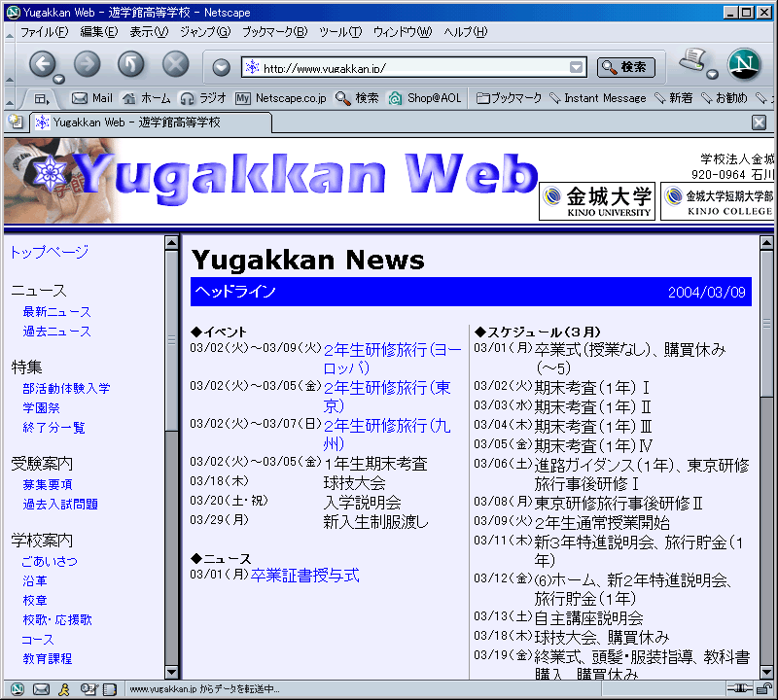Click the 新着 bookmark in personal toolbar
This screenshot has width=778, height=700.
(x=674, y=98)
